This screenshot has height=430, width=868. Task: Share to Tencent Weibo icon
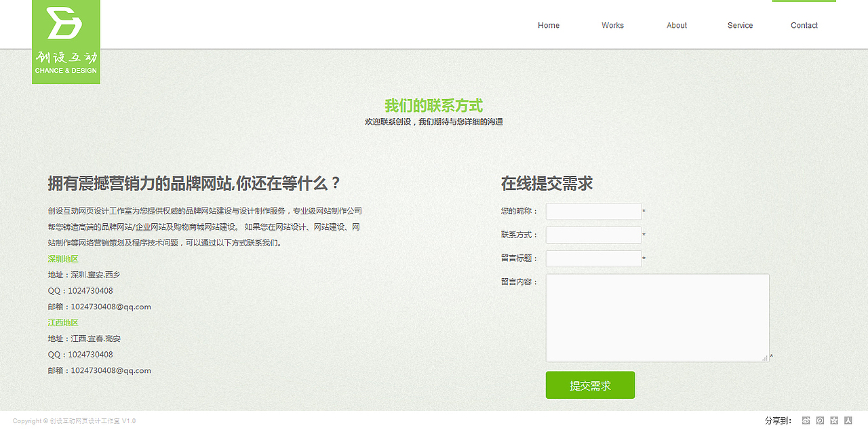coord(820,421)
